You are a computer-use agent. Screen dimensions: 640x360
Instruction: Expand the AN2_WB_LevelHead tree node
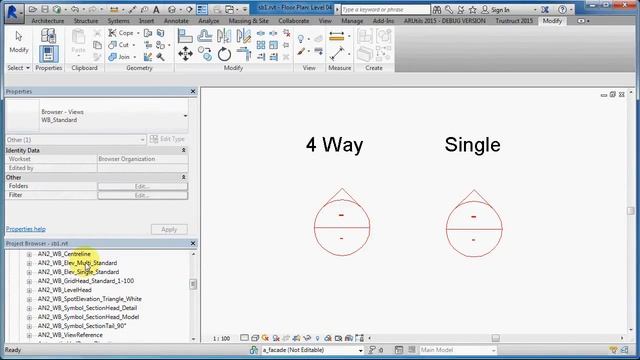(29, 290)
